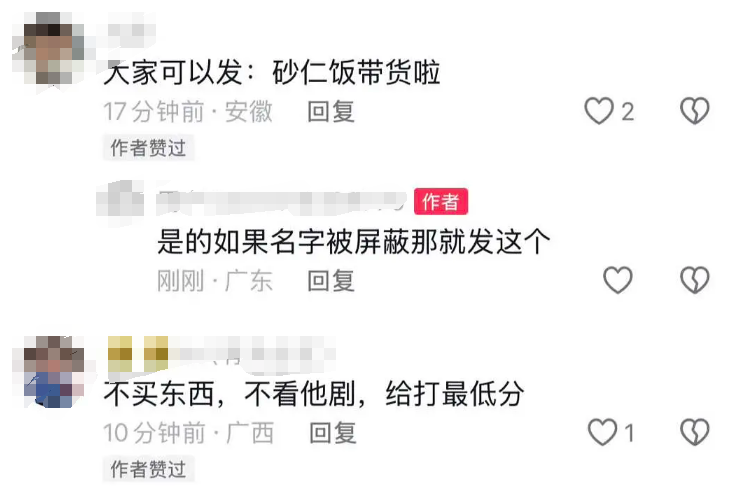Dislike the 给打最低分 comment

coord(695,432)
